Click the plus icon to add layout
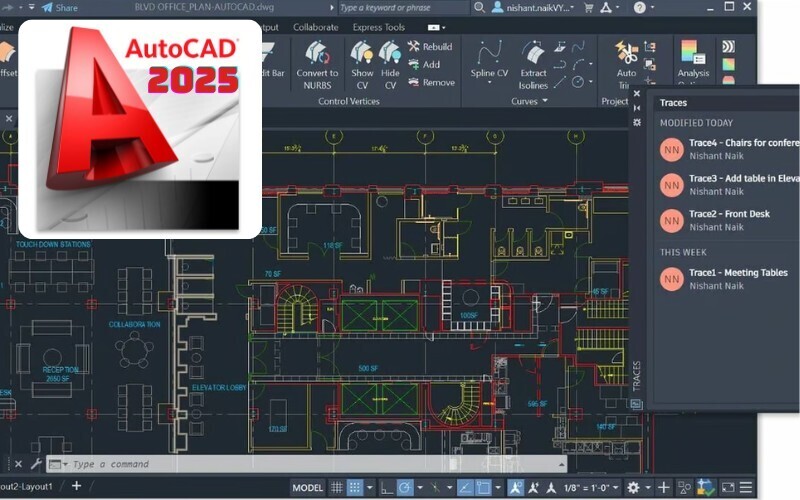Image resolution: width=800 pixels, height=500 pixels. pos(77,486)
